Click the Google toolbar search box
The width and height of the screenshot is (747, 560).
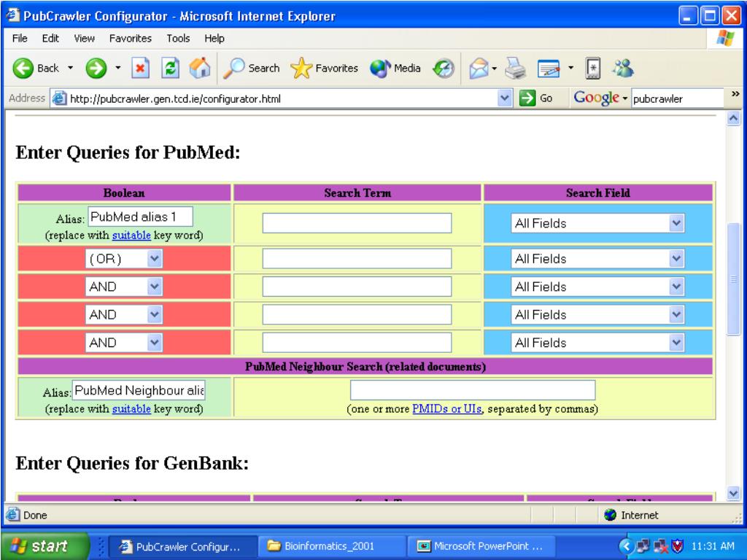point(678,98)
